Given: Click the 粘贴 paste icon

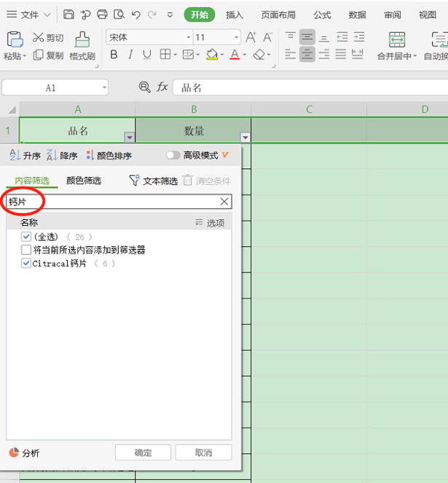Looking at the screenshot, I should click(x=15, y=39).
